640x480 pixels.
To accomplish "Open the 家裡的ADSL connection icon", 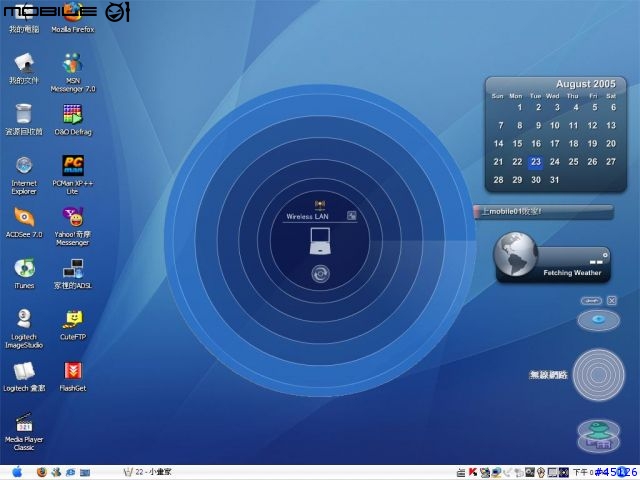I will click(73, 273).
